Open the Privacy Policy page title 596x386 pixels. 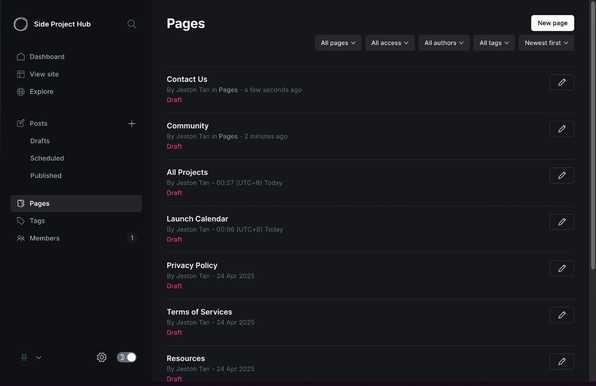[192, 266]
